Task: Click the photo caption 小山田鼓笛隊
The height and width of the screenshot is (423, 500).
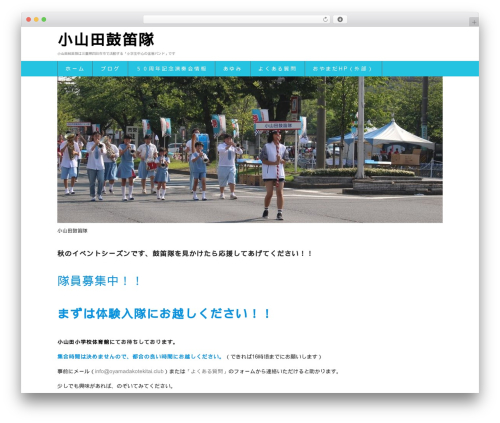Action: (72, 231)
